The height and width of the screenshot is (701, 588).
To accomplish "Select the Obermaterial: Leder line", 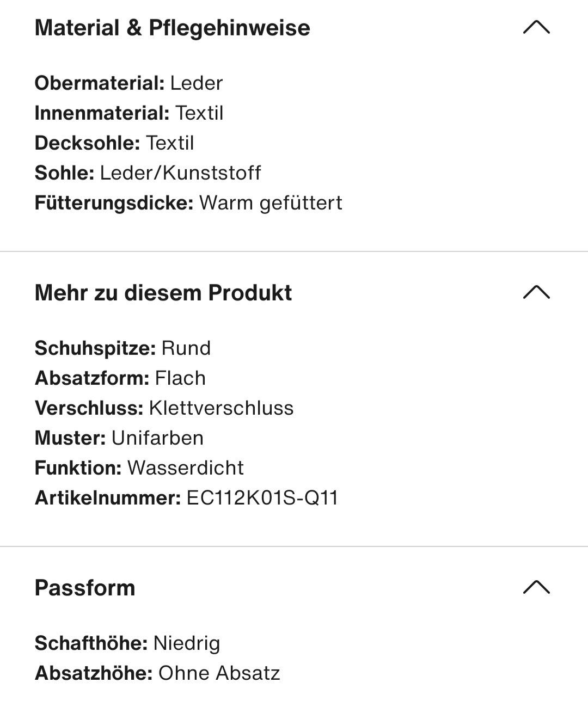I will [x=129, y=83].
